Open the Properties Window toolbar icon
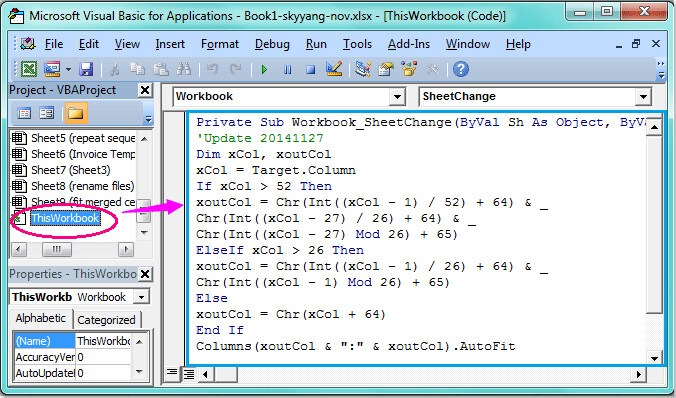This screenshot has width=676, height=398. tap(386, 69)
